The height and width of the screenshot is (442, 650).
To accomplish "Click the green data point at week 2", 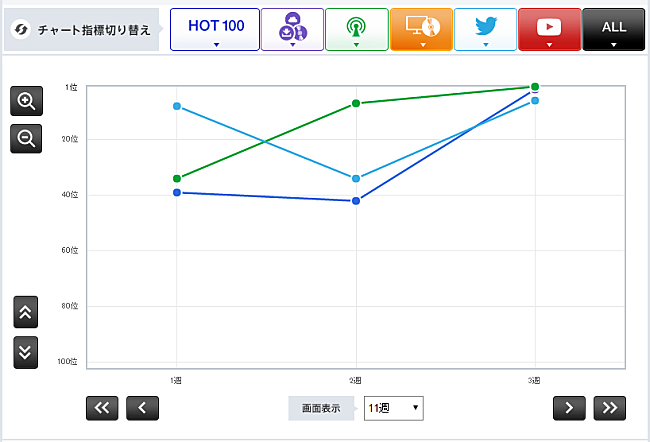I will point(356,103).
